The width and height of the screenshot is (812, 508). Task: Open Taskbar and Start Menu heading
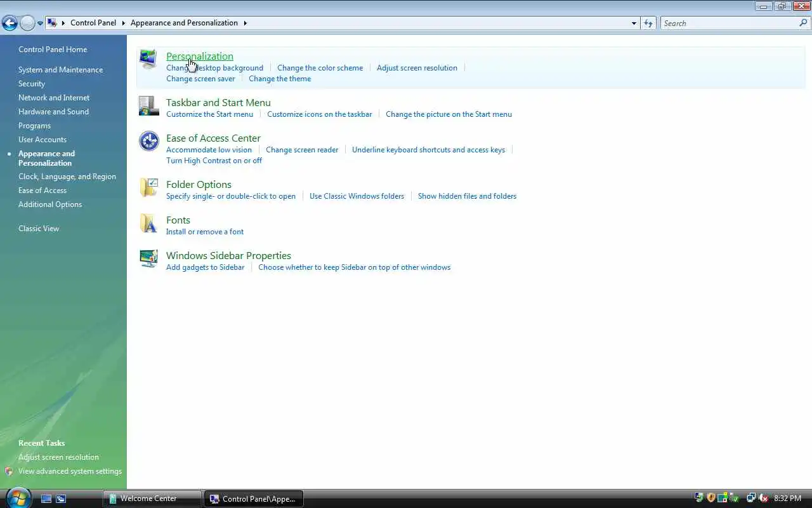click(218, 102)
